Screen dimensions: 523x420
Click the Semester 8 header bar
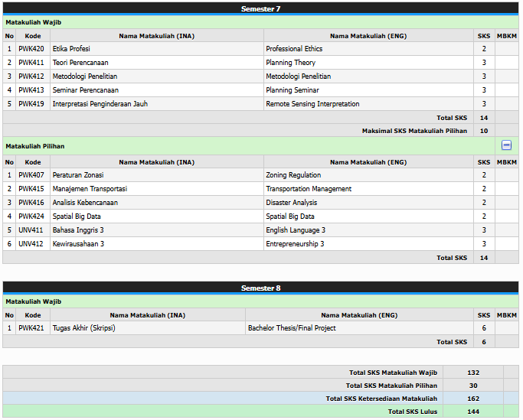(260, 288)
